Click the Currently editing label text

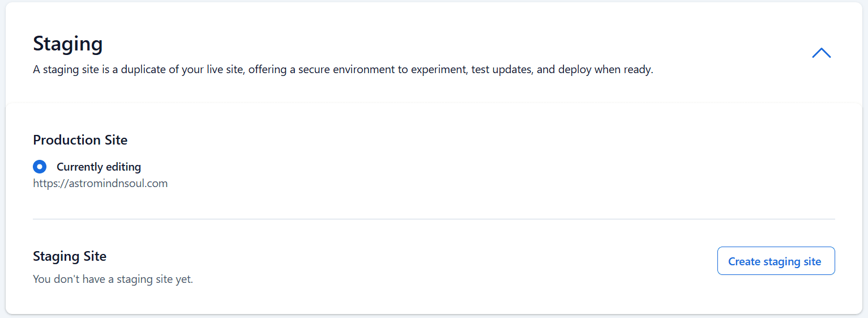click(99, 167)
